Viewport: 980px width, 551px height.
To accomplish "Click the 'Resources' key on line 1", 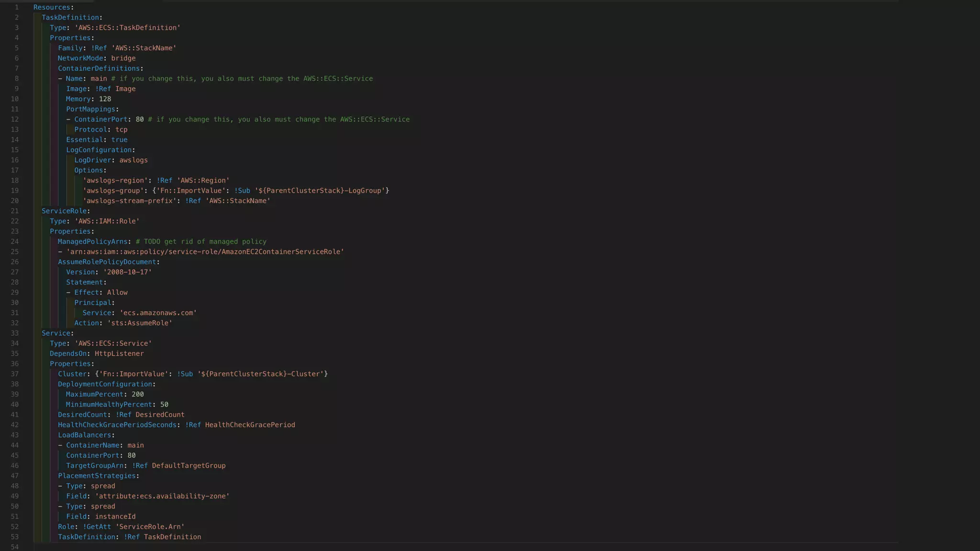I will click(x=52, y=7).
